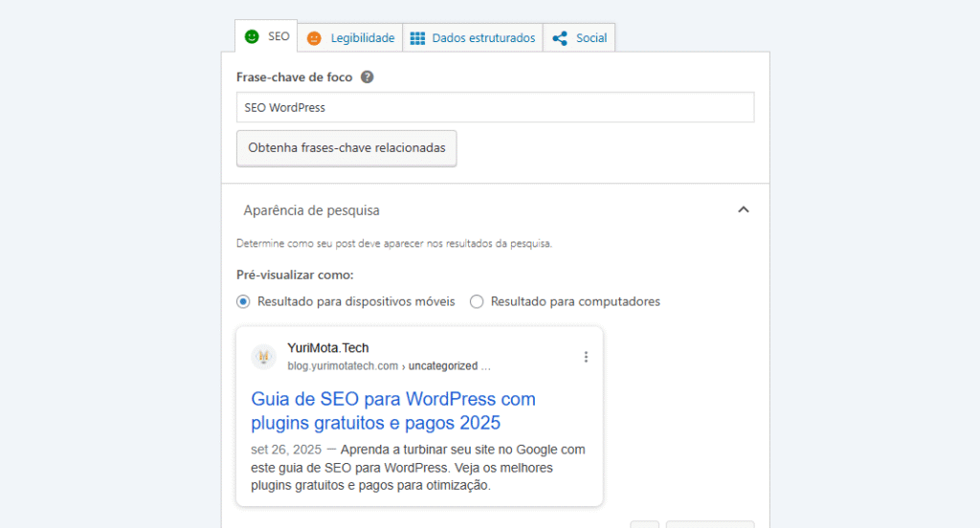Viewport: 980px width, 528px height.
Task: Select Resultado para computadores preview
Action: pyautogui.click(x=477, y=301)
